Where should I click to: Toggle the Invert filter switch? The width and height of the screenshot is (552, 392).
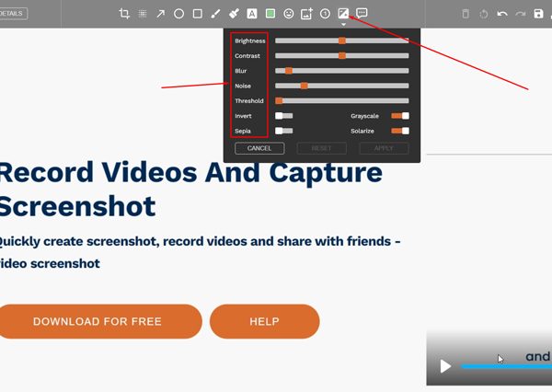pyautogui.click(x=283, y=116)
